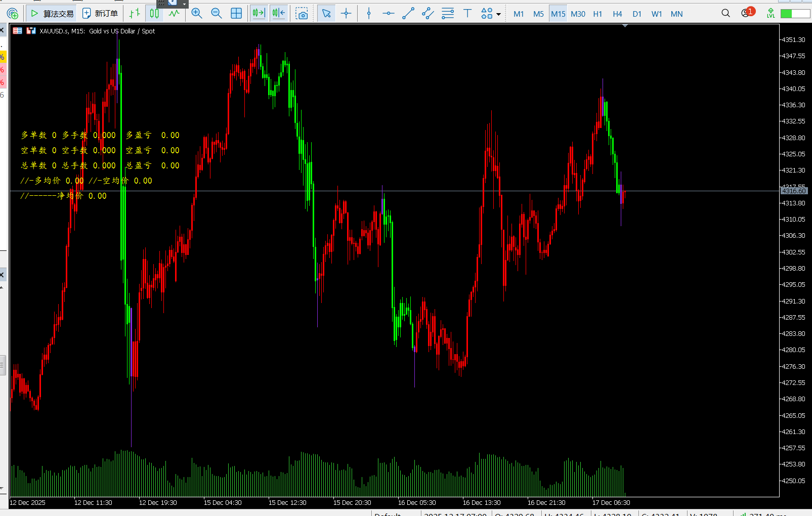
Task: Switch timeframe to H4
Action: click(617, 14)
